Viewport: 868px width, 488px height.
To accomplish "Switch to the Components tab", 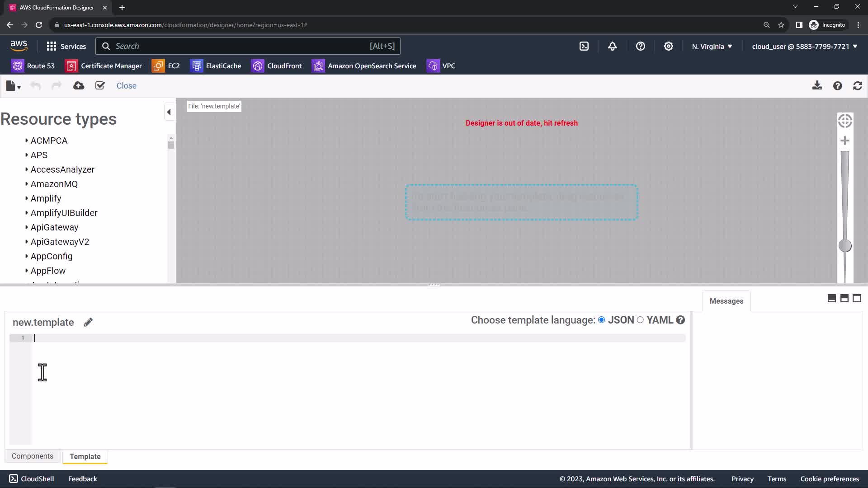I will tap(33, 456).
